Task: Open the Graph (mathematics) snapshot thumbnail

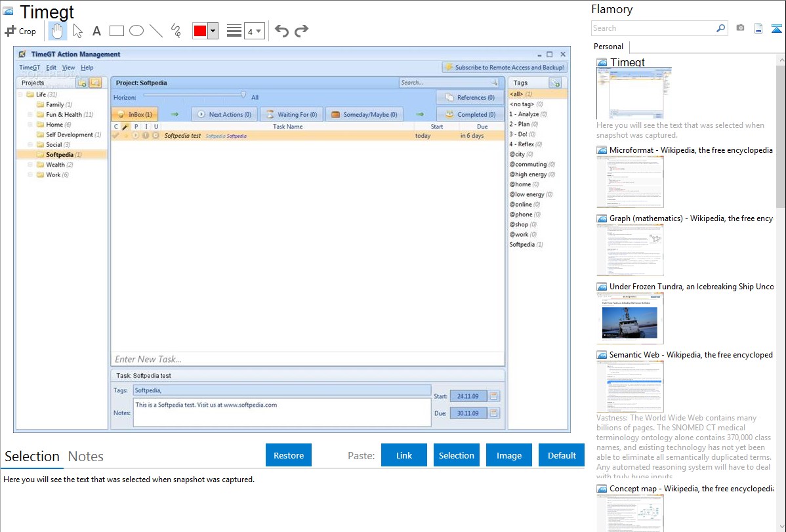Action: tap(630, 250)
